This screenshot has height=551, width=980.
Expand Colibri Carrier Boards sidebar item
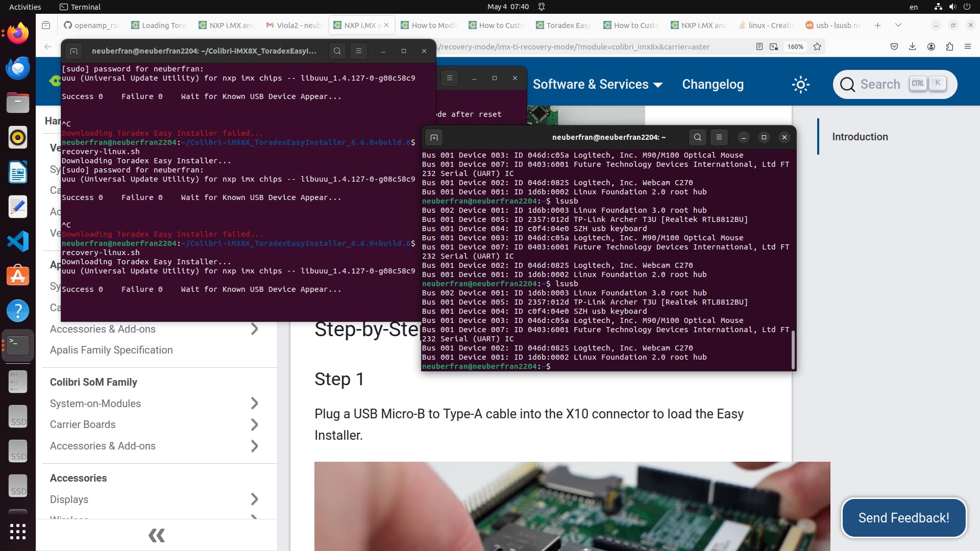click(x=254, y=424)
